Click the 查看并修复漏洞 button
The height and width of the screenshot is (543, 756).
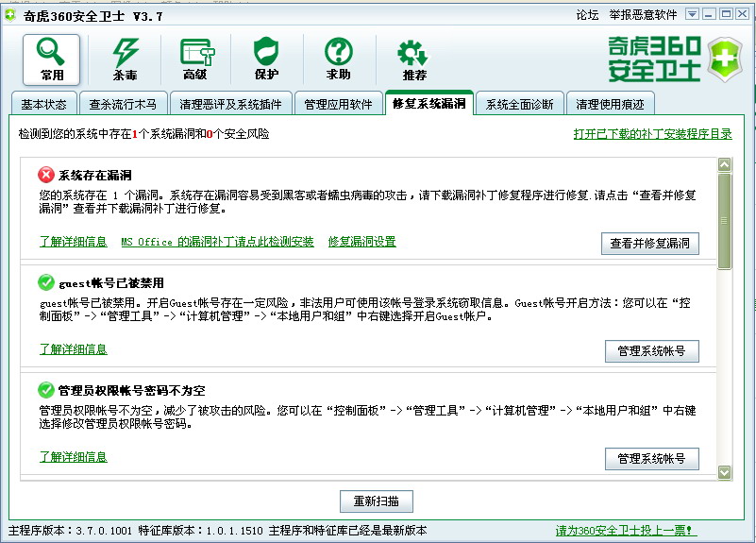(x=650, y=244)
